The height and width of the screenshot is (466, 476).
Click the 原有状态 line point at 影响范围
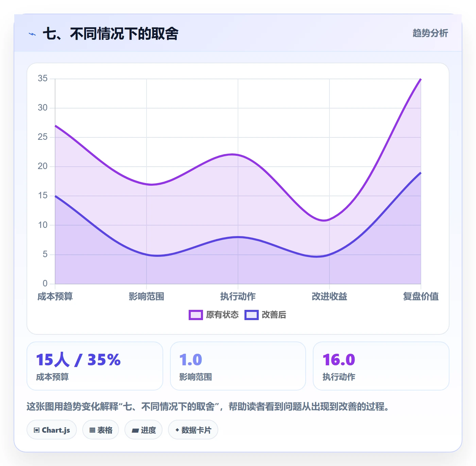pos(147,184)
